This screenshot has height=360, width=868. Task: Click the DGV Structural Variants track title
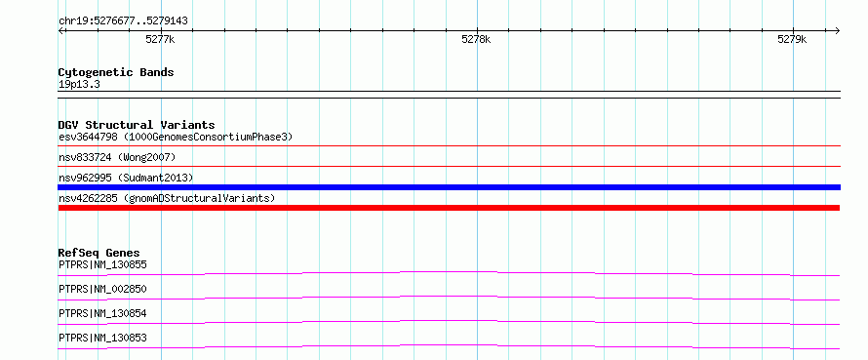click(x=137, y=125)
